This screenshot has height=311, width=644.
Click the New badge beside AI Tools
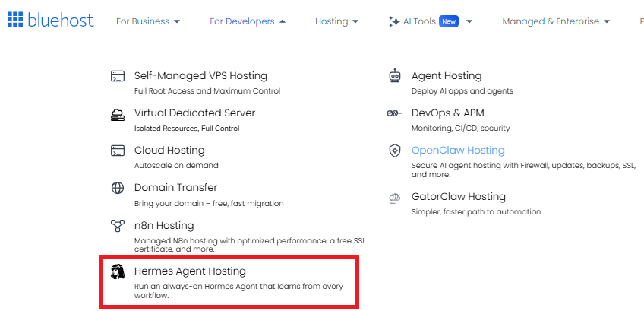click(449, 21)
